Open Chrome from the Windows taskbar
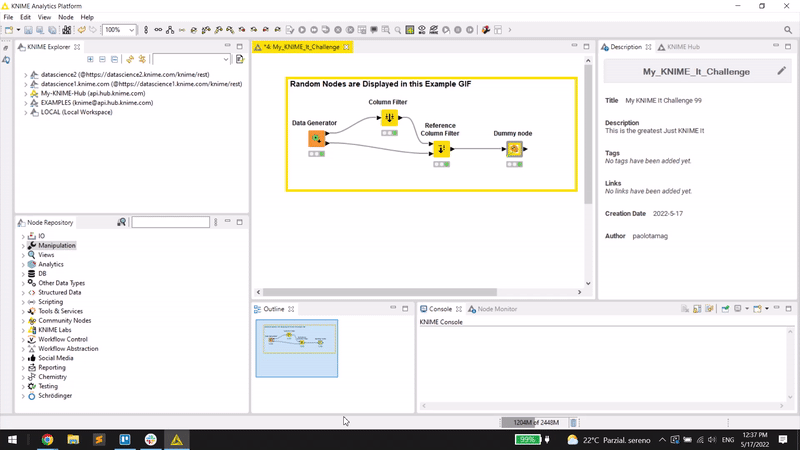Image resolution: width=800 pixels, height=450 pixels. [x=47, y=439]
